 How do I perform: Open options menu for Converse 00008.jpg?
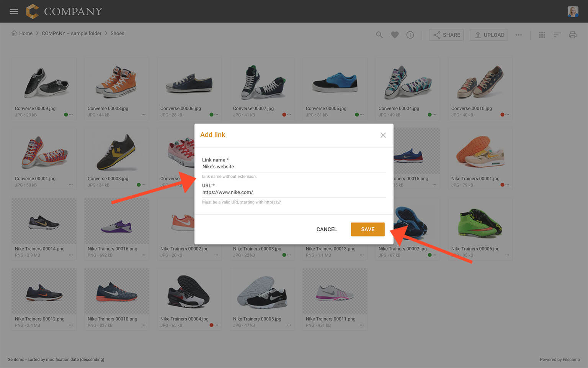[144, 115]
